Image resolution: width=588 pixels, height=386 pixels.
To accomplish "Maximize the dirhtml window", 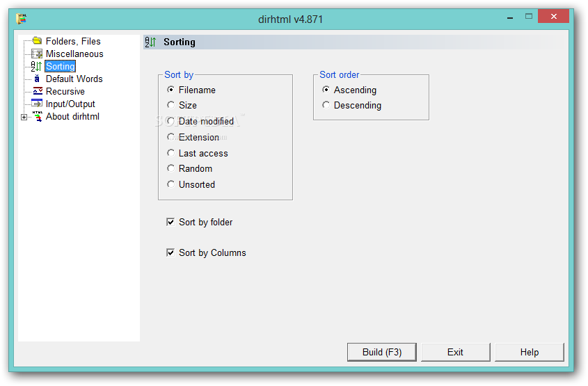I will [528, 17].
